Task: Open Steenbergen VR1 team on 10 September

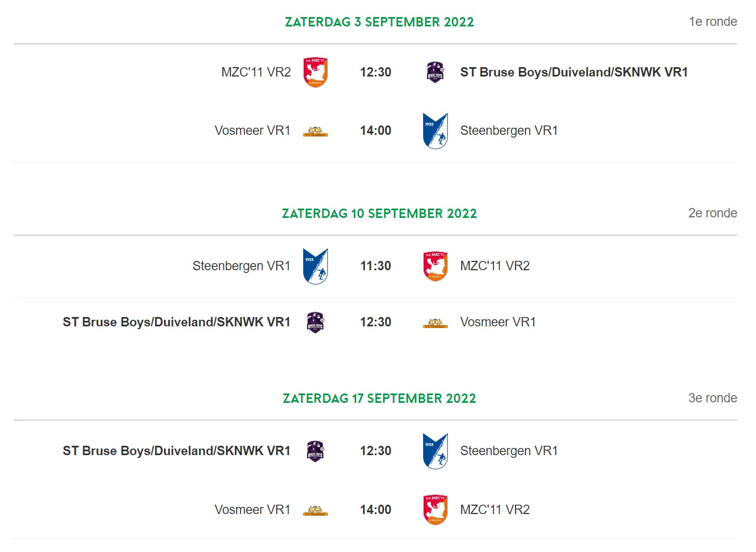Action: 242,266
